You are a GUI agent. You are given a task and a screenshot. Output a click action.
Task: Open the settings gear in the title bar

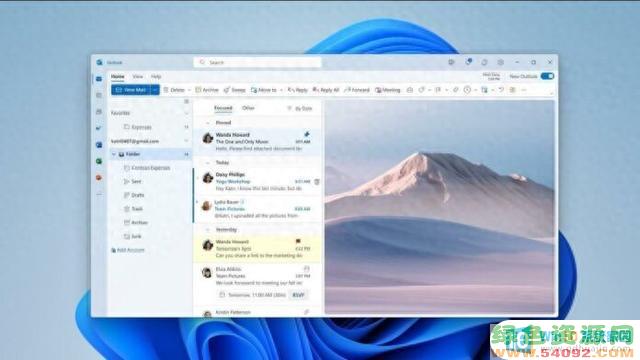pos(500,62)
